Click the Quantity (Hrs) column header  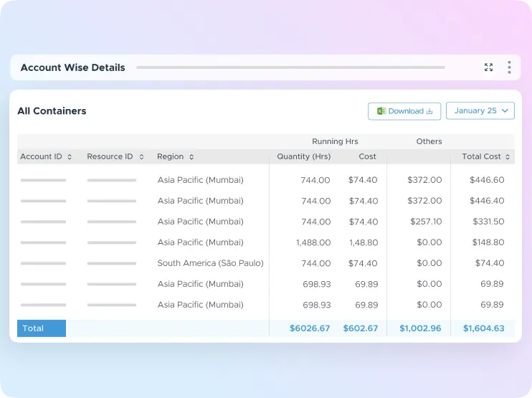(304, 156)
